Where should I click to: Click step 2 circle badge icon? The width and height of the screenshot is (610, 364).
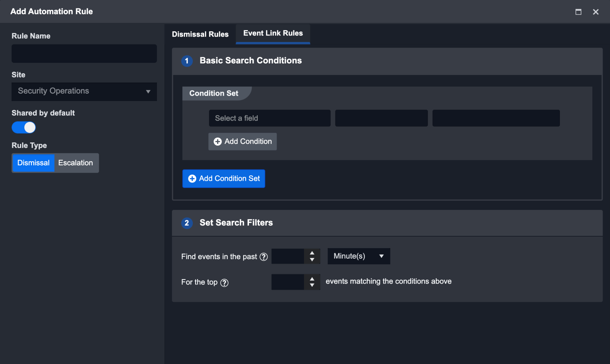click(187, 223)
